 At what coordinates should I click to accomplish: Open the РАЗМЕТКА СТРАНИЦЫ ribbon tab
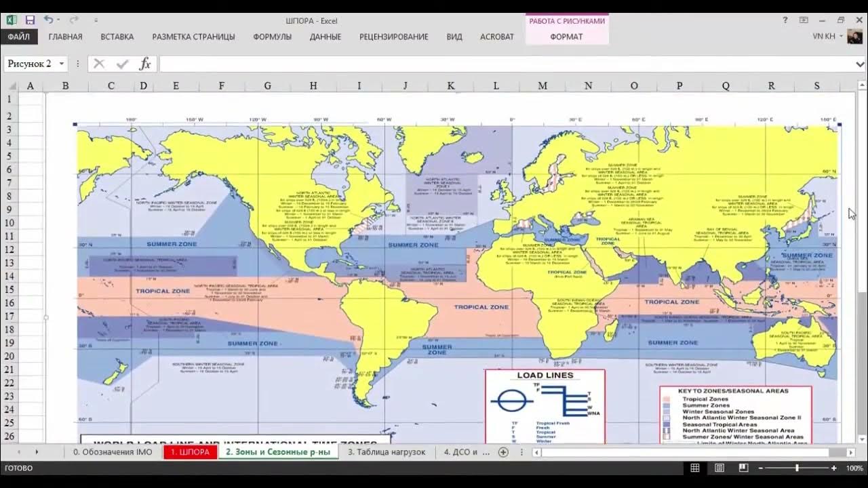[x=194, y=37]
